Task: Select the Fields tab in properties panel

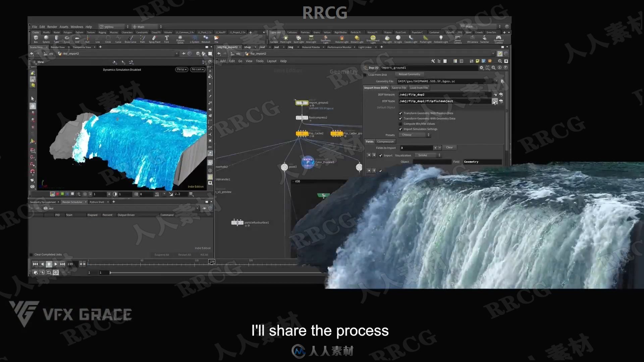Action: coord(369,141)
